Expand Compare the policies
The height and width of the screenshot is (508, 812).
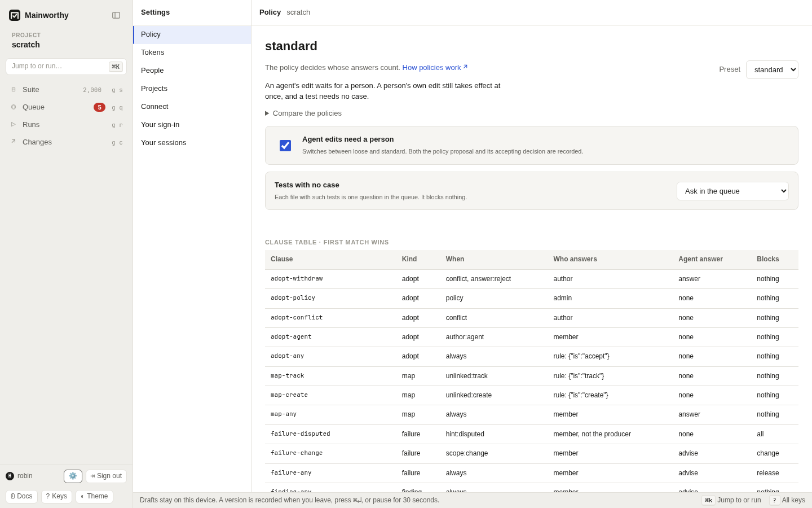(303, 113)
